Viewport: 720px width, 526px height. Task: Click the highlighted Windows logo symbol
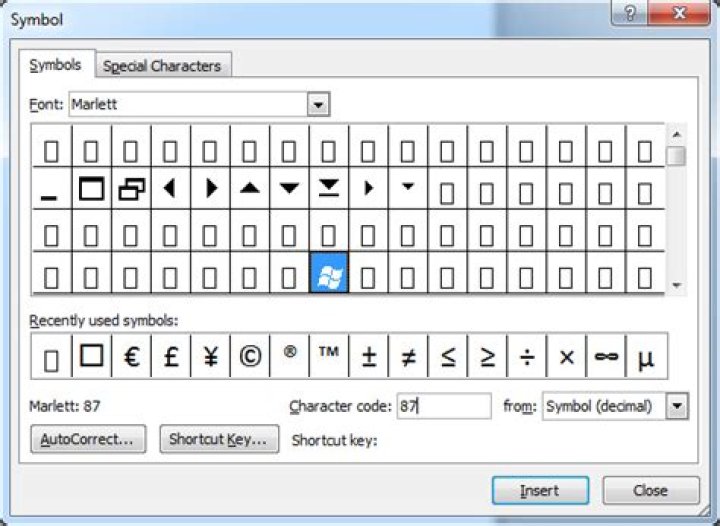329,272
